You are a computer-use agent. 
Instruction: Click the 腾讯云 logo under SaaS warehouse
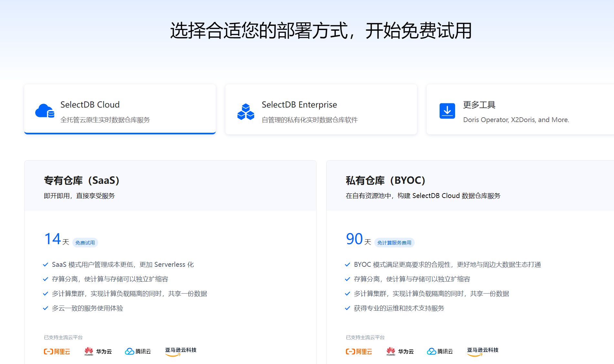(138, 351)
